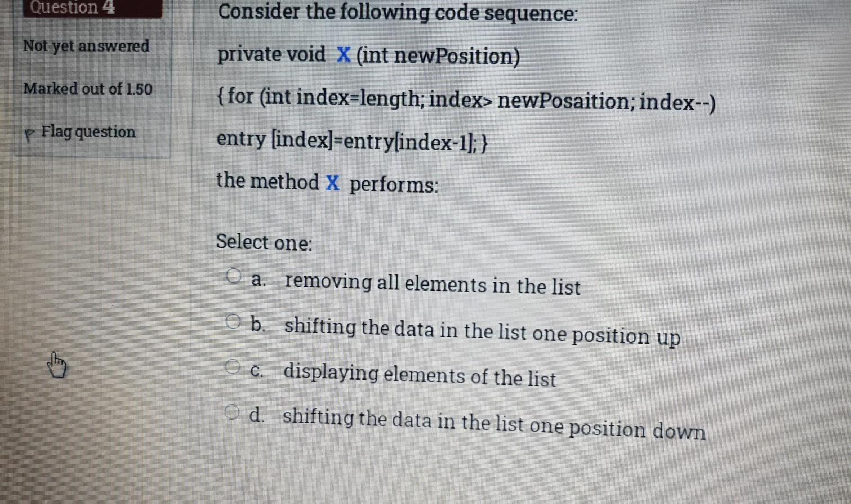Screen dimensions: 851x504
Task: Click the blue X after the method text
Action: click(x=332, y=183)
